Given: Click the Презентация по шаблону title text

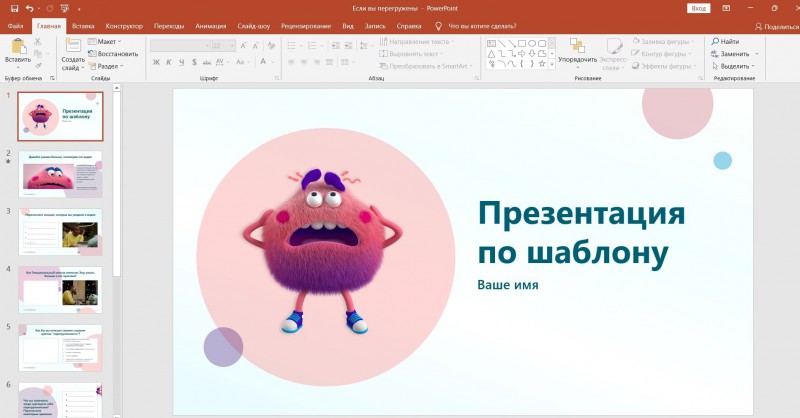Looking at the screenshot, I should tap(581, 233).
